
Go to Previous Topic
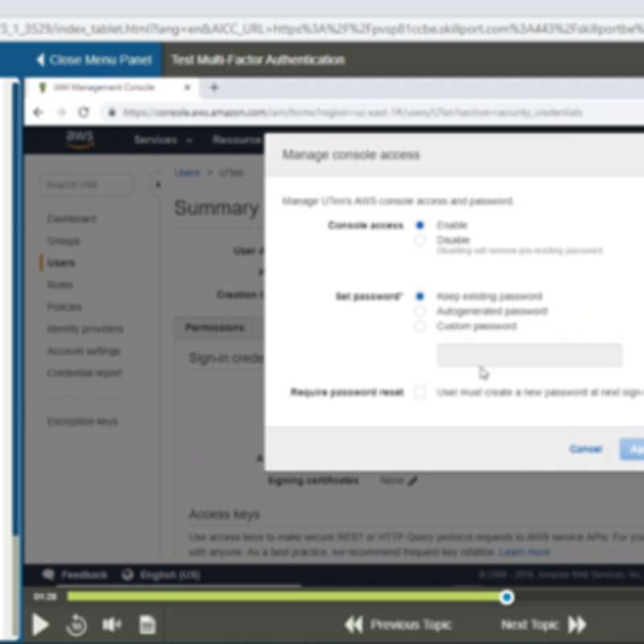point(398,625)
